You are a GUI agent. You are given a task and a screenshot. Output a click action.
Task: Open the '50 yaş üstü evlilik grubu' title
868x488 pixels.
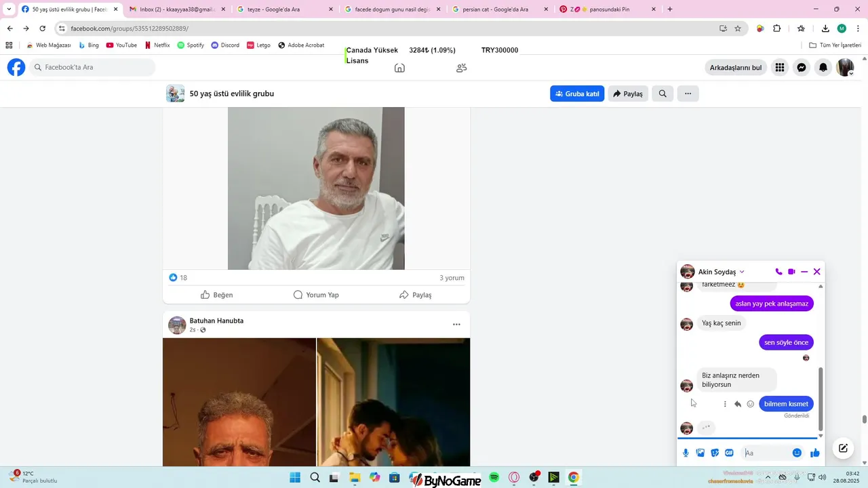232,94
